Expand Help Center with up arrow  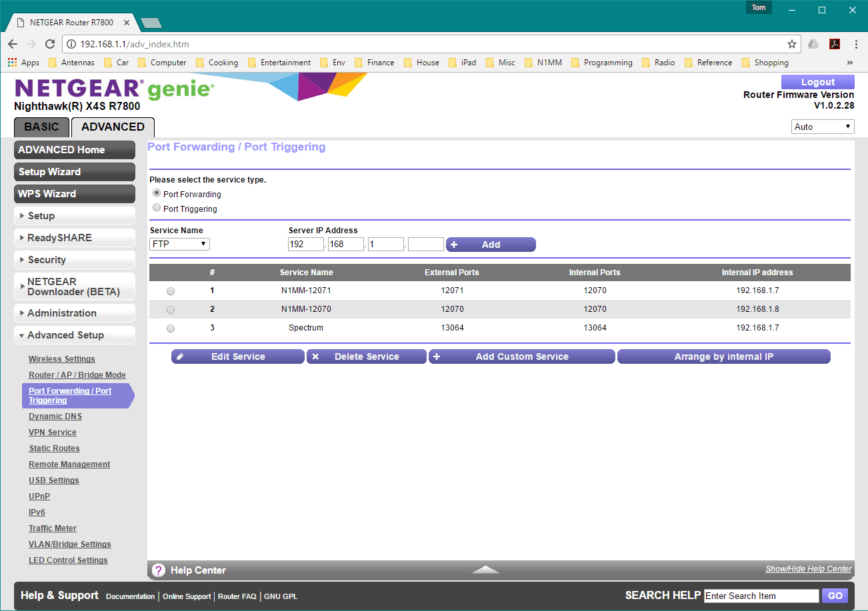pos(485,570)
